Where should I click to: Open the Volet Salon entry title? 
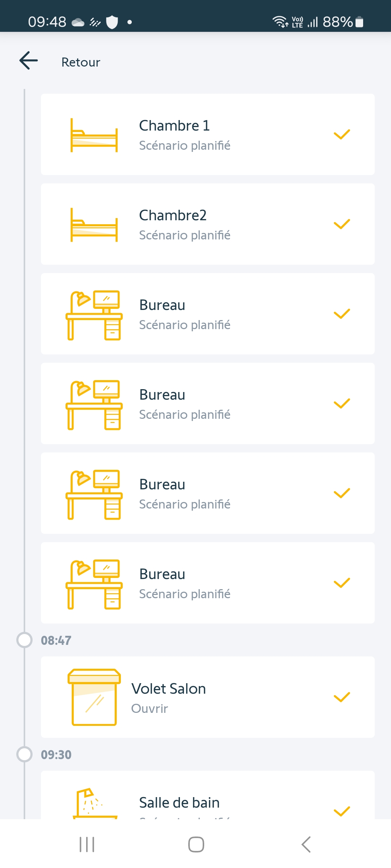click(x=169, y=689)
